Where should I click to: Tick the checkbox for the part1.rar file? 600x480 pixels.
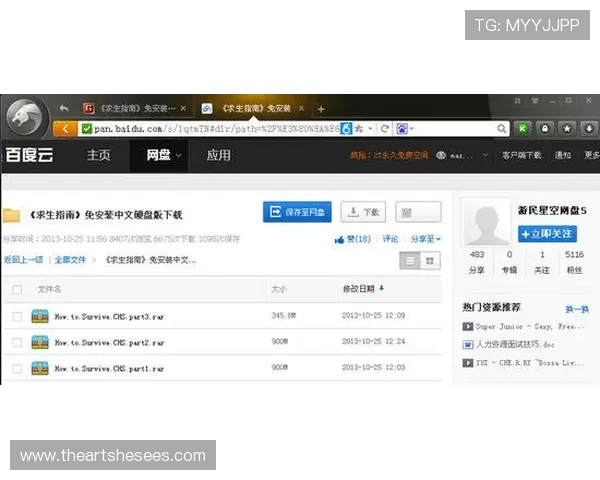coord(17,369)
